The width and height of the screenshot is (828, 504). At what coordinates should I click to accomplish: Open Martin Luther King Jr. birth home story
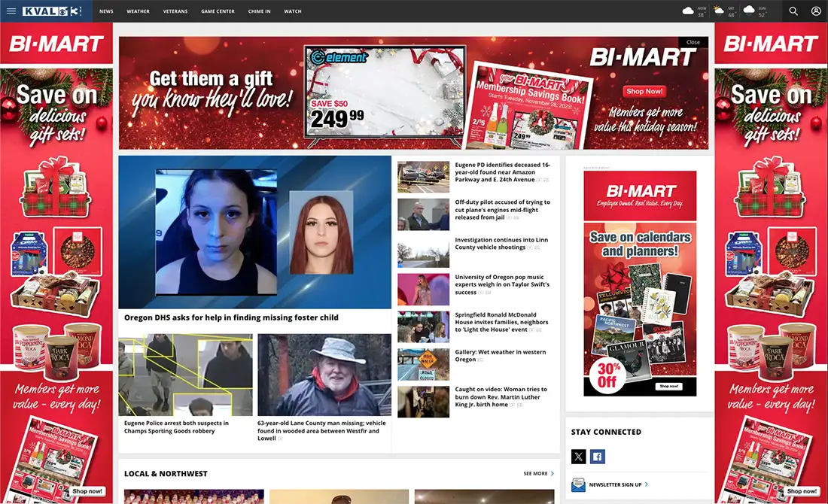[x=501, y=397]
